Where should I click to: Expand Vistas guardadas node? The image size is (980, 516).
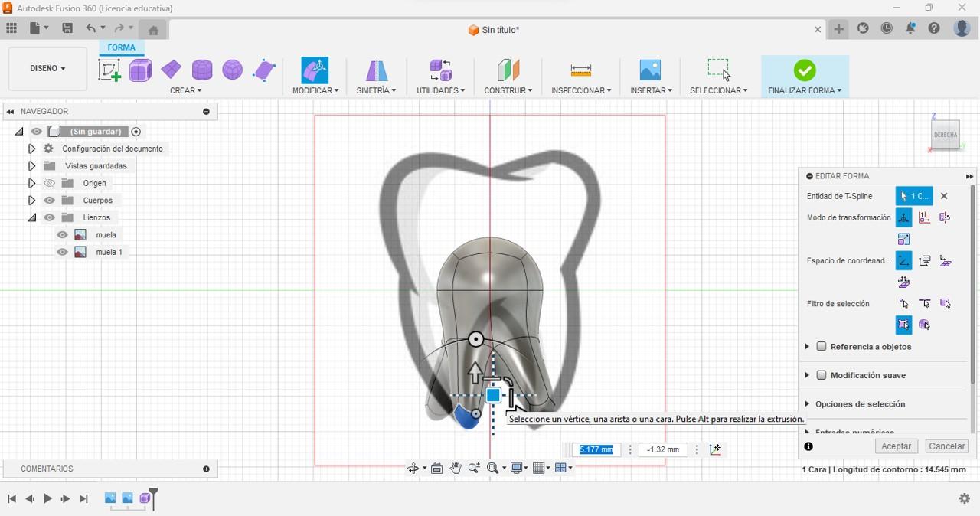[x=31, y=166]
